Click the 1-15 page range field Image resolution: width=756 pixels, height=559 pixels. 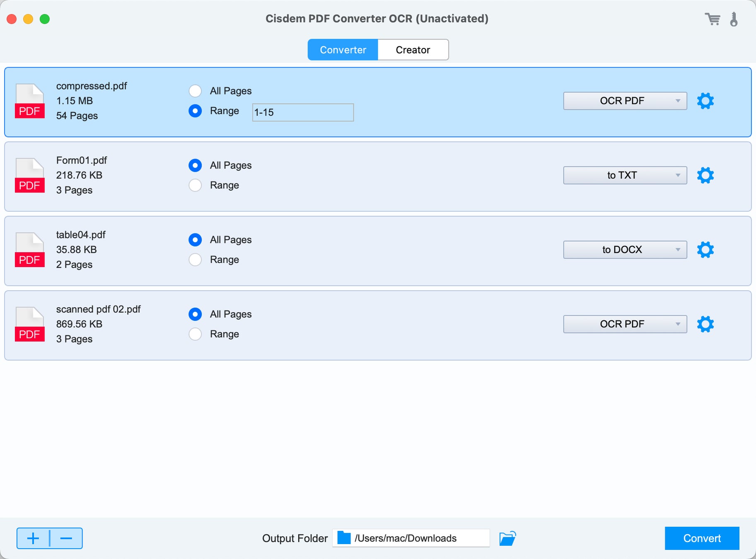click(303, 112)
